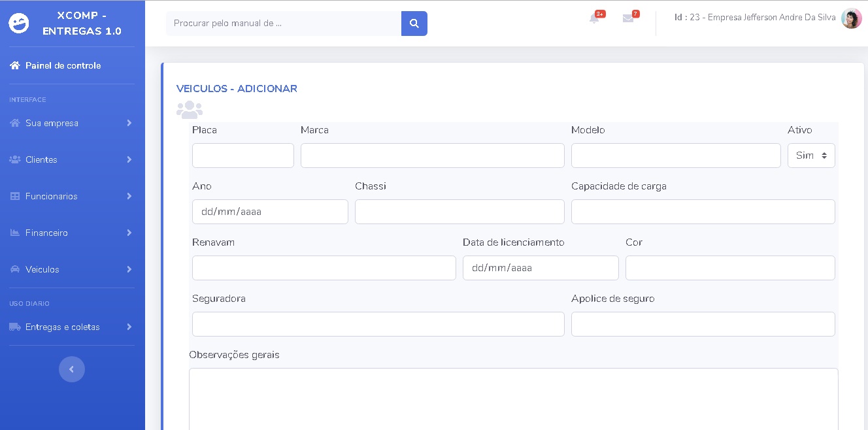Viewport: 868px width, 430px height.
Task: Click the gray users group icon
Action: (189, 109)
